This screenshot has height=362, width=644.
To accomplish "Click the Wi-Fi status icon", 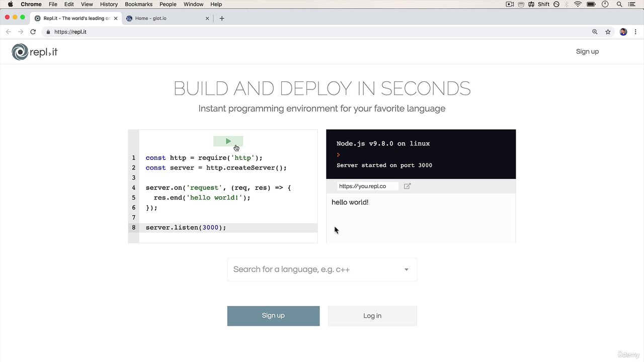I will [x=578, y=4].
